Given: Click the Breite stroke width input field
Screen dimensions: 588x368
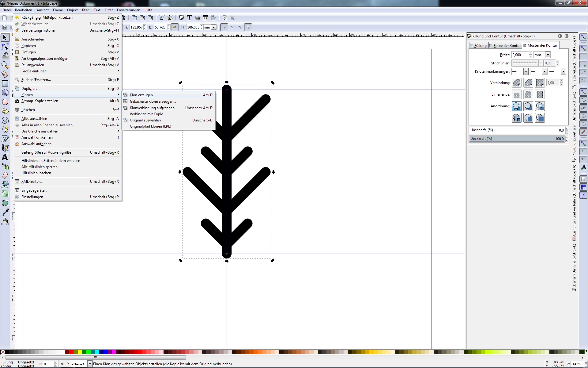Looking at the screenshot, I should click(520, 55).
